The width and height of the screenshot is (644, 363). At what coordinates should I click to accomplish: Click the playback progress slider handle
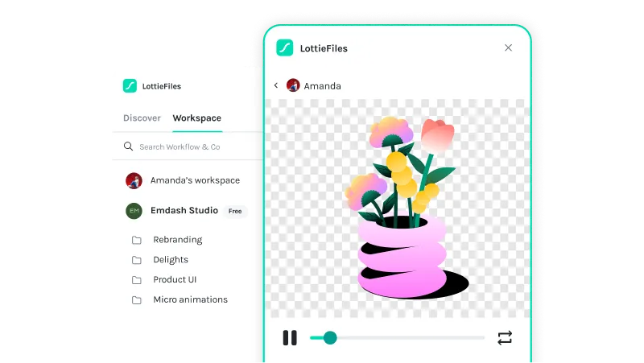point(330,338)
